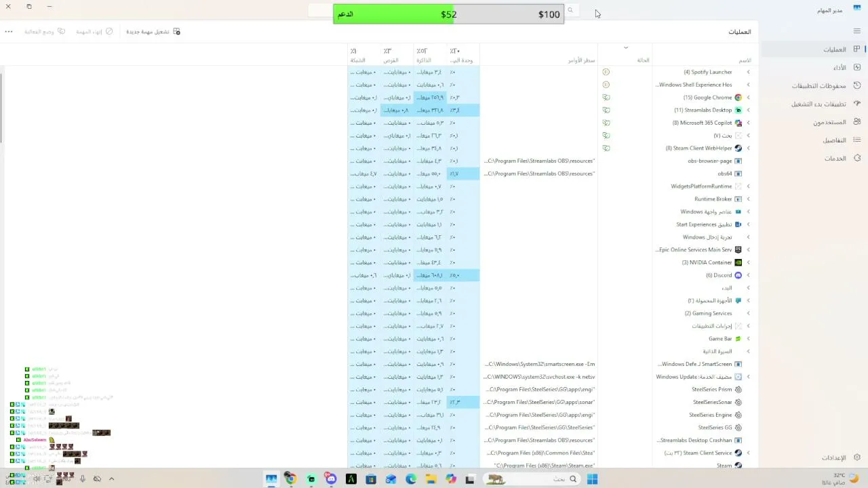
Task: Open File Explorer from the taskbar
Action: click(x=431, y=479)
